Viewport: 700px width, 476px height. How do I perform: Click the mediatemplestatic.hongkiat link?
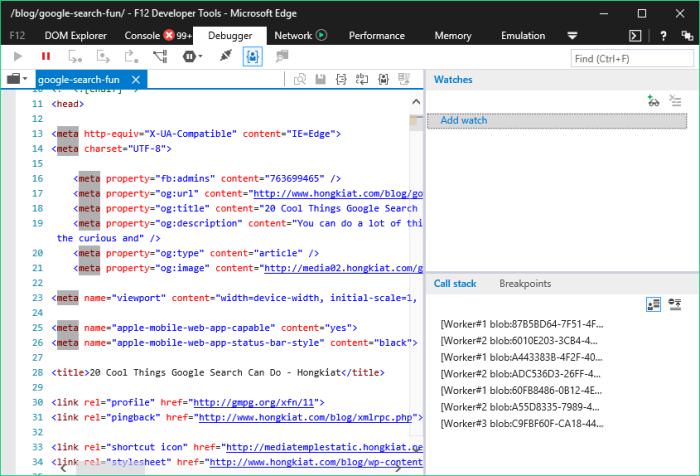(x=325, y=447)
